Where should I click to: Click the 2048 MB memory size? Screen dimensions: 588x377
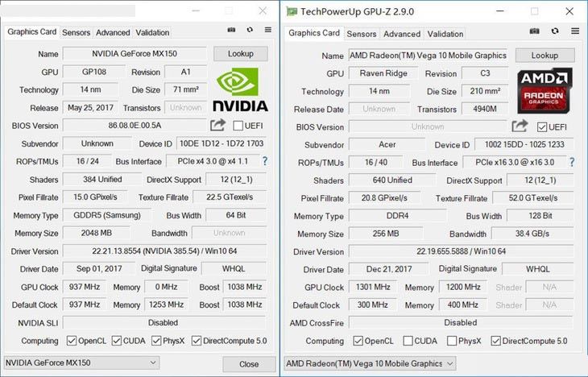pyautogui.click(x=97, y=233)
